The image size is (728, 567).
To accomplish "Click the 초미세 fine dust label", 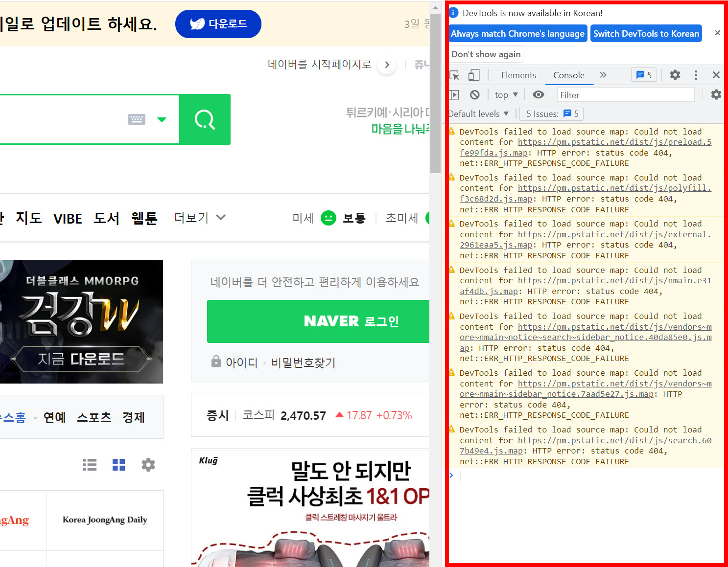I will [x=402, y=218].
